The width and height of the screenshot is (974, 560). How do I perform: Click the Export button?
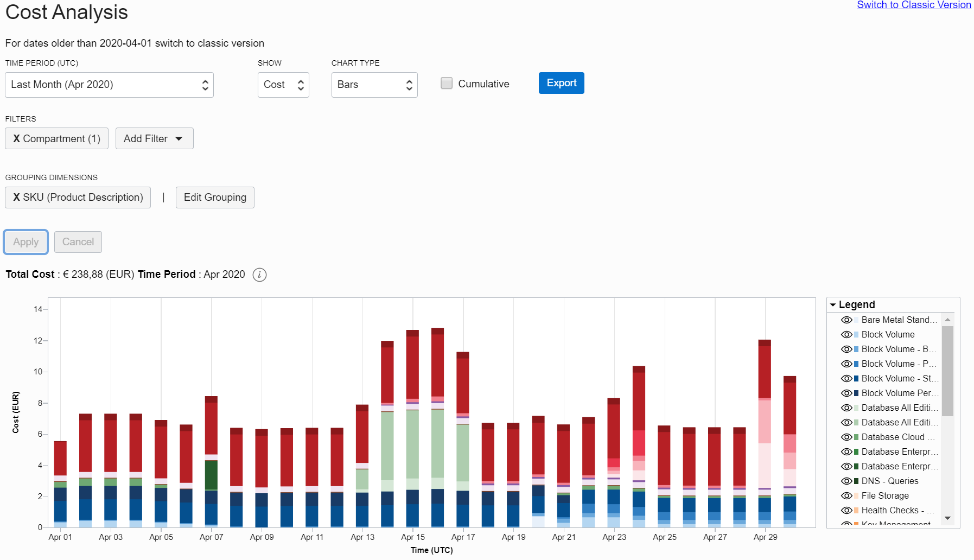click(x=561, y=82)
